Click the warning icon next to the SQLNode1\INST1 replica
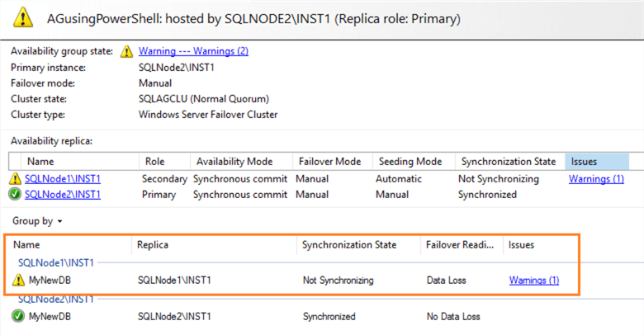644x335 pixels. point(16,179)
